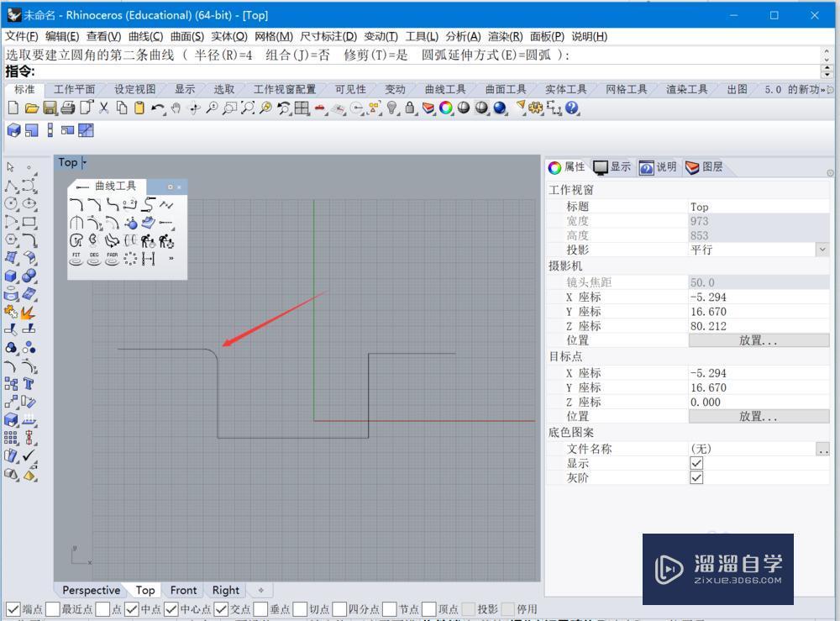The image size is (840, 621).
Task: Select the polygon tool in left sidebar
Action: point(11,240)
